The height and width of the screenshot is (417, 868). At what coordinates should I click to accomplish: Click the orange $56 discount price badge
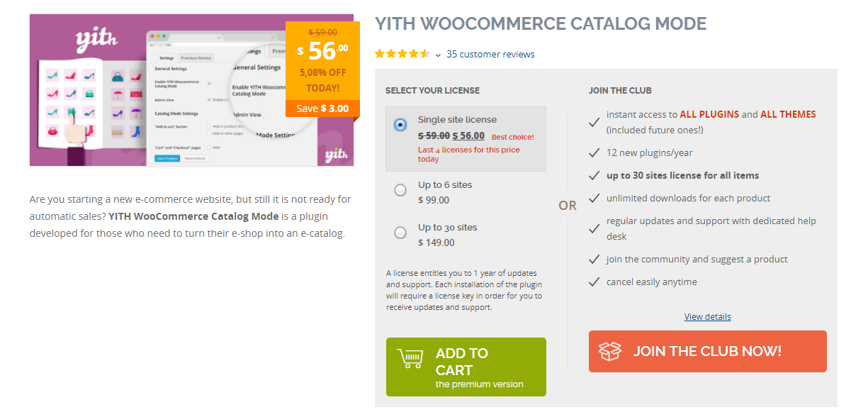click(322, 69)
